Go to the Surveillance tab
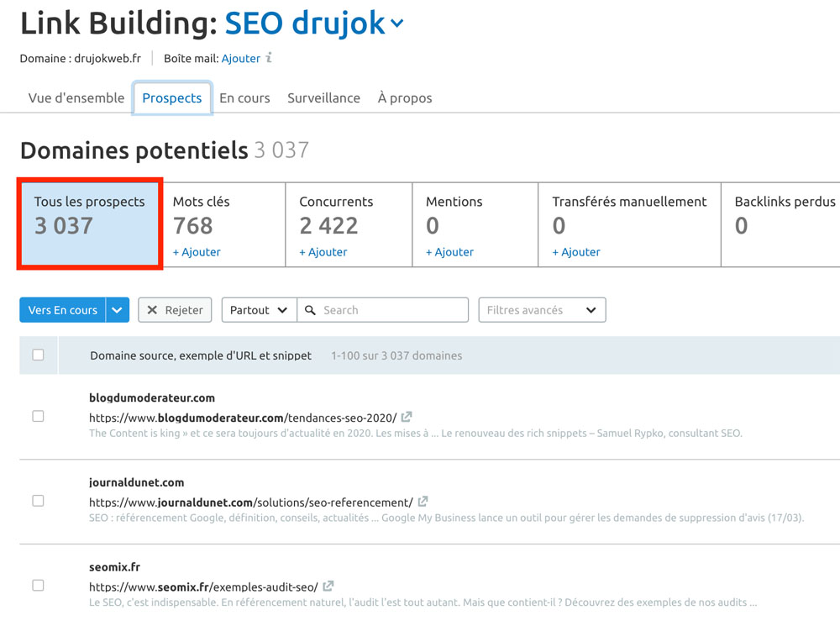 tap(323, 98)
